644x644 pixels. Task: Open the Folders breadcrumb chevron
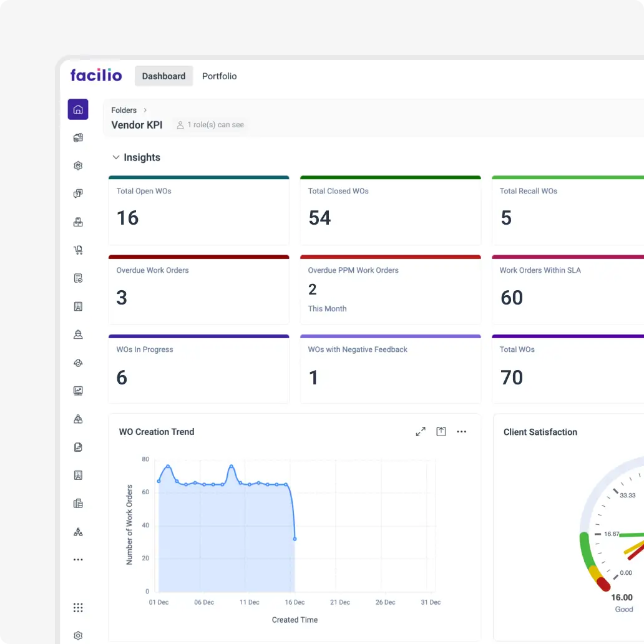145,110
